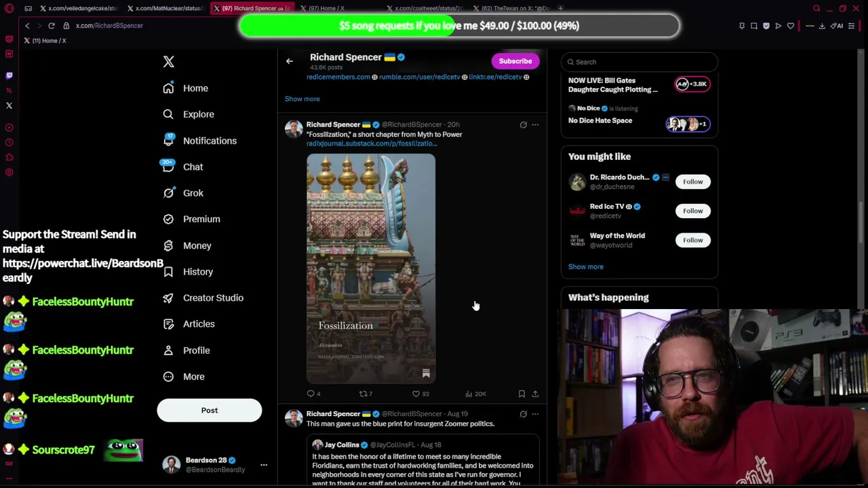Click the heart bookmark icon in address bar
This screenshot has width=868, height=488.
(791, 26)
